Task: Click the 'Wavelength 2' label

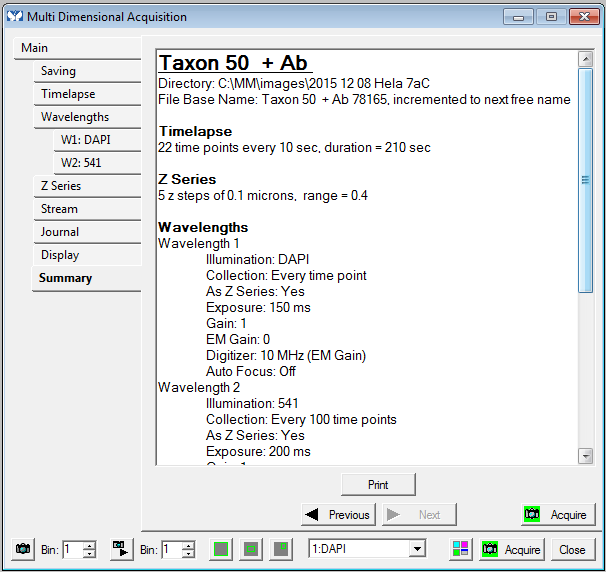Action: (x=199, y=387)
